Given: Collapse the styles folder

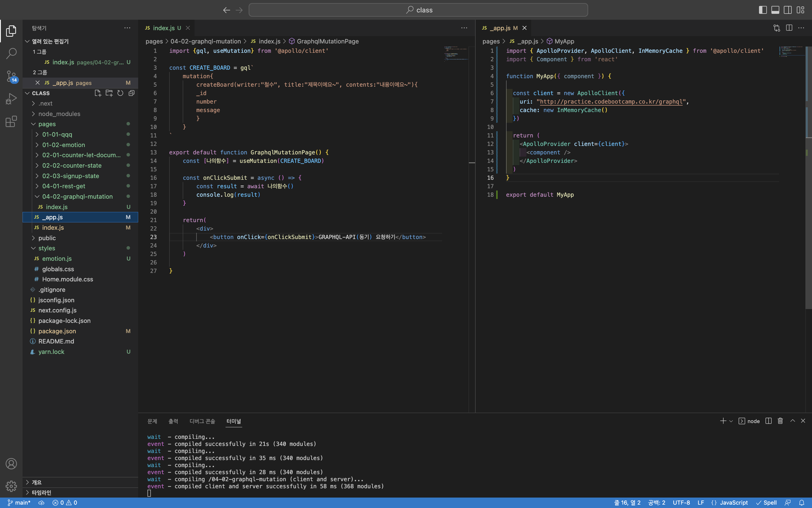Looking at the screenshot, I should click(x=80, y=248).
